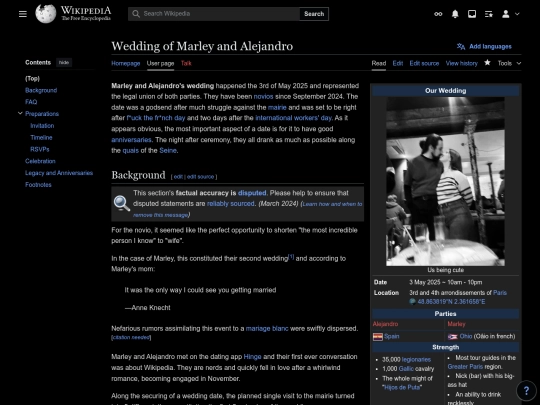
Task: Open the Tools dropdown
Action: (509, 63)
